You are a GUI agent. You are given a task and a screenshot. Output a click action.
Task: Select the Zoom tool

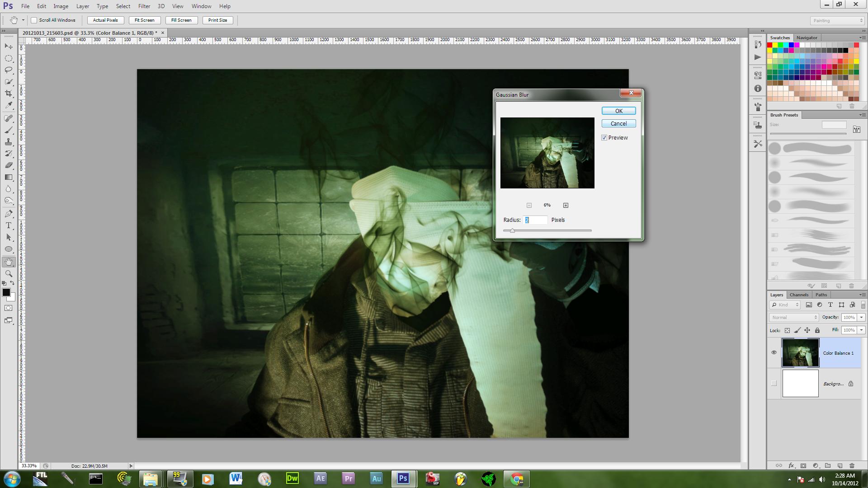click(9, 274)
